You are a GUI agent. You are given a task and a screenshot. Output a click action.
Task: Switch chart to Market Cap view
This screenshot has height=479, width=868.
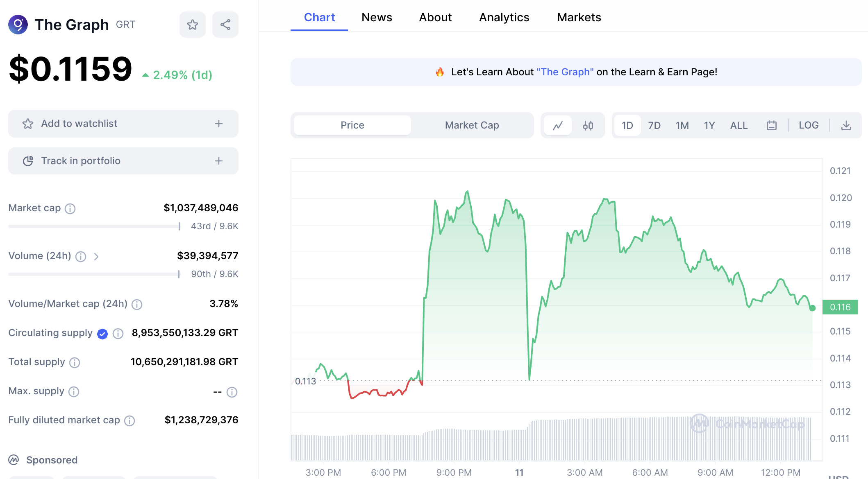pos(471,125)
